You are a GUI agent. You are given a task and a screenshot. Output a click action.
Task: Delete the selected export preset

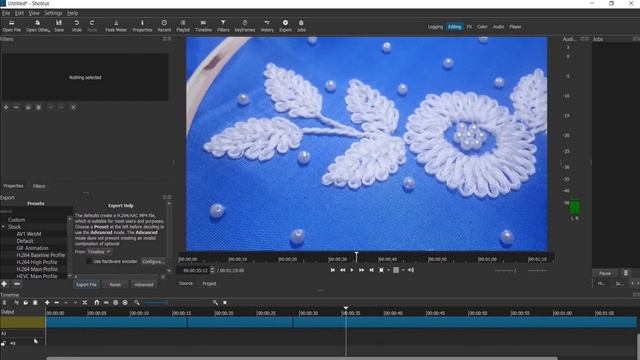pos(17,284)
